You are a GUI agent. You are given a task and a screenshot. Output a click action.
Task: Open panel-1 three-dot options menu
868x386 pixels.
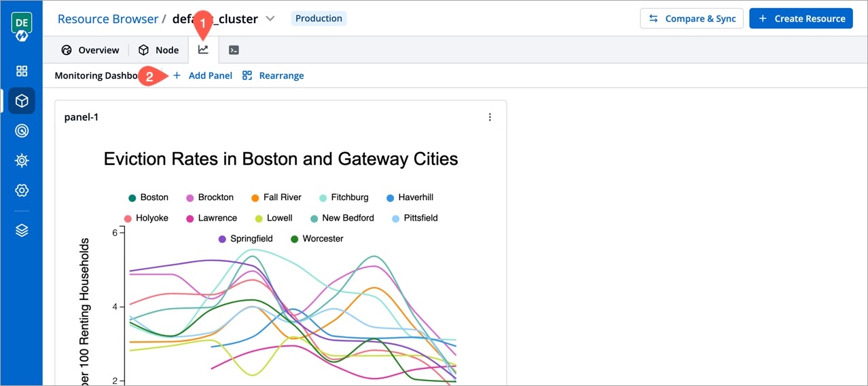490,117
